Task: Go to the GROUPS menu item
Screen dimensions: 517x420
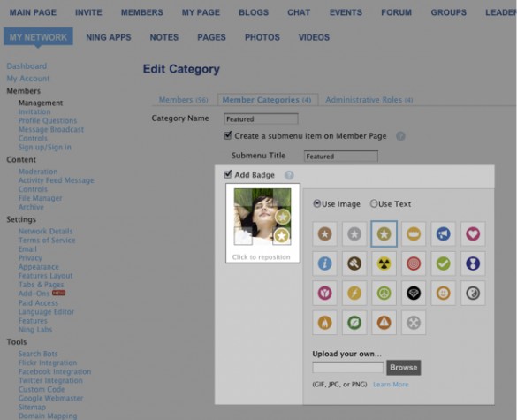Action: (x=448, y=12)
